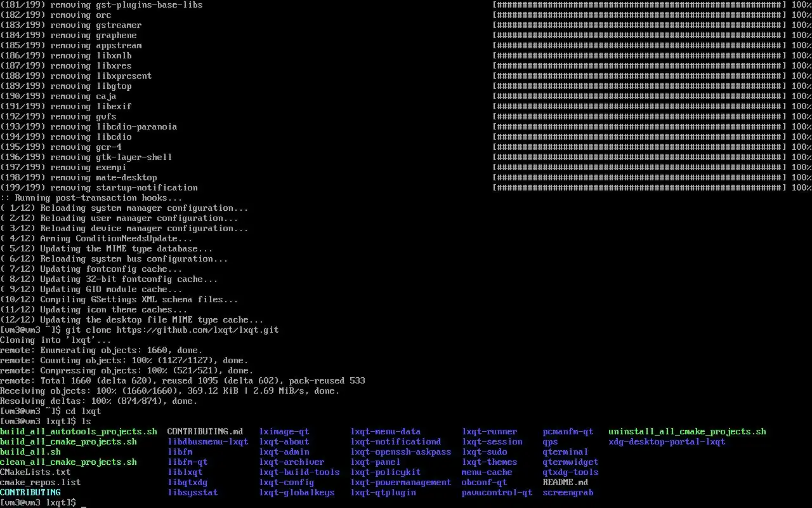Select lxqt-about in the listing

point(284,442)
